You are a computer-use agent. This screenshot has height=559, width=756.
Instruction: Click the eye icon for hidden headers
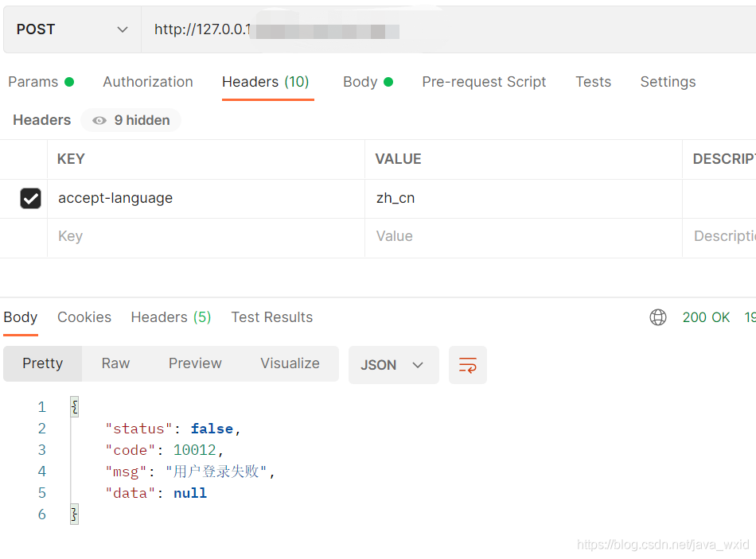click(x=99, y=121)
